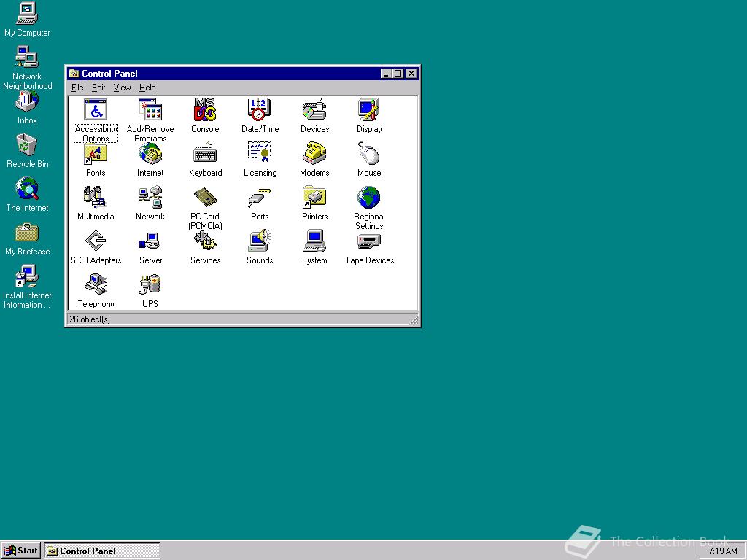This screenshot has height=560, width=747.
Task: Click the Server icon
Action: pyautogui.click(x=150, y=241)
